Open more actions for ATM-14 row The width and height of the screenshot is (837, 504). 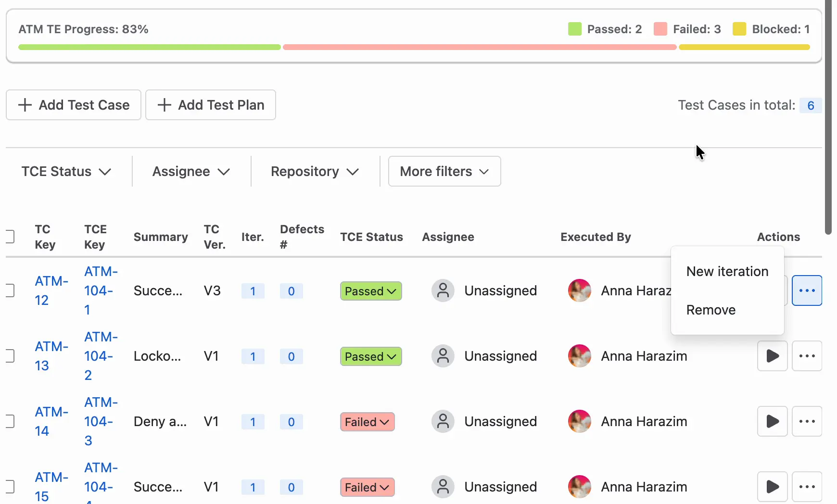(807, 421)
